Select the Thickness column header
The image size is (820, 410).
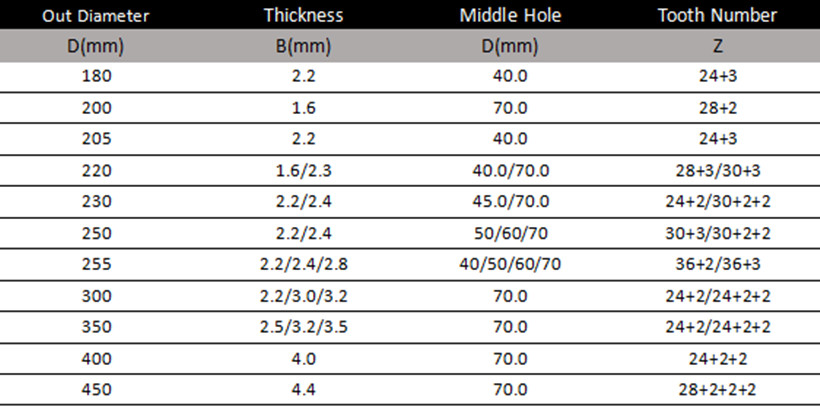click(303, 15)
